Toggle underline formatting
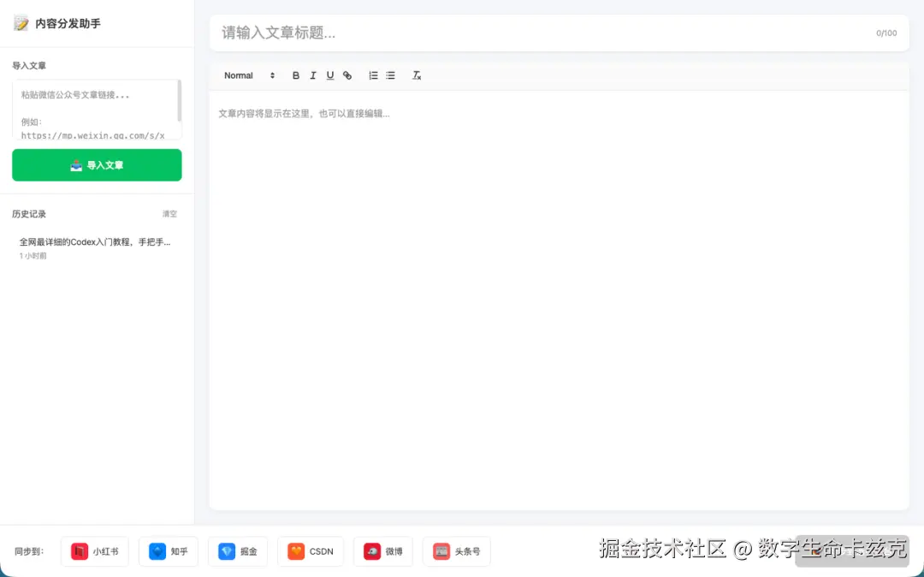This screenshot has height=577, width=924. pyautogui.click(x=330, y=75)
